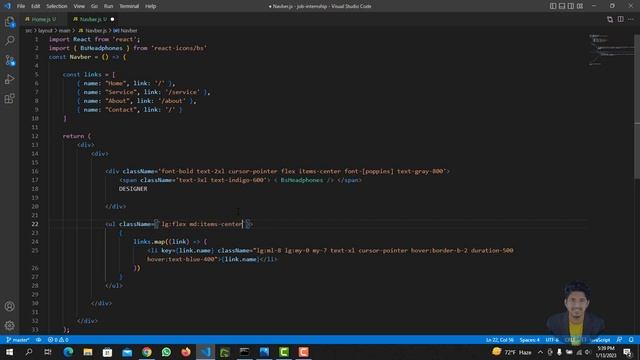Show hidden system tray icons
640x360 pixels.
tap(540, 352)
